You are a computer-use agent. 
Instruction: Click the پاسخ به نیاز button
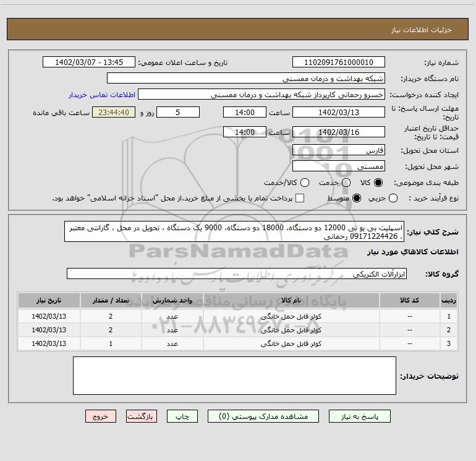tap(360, 416)
